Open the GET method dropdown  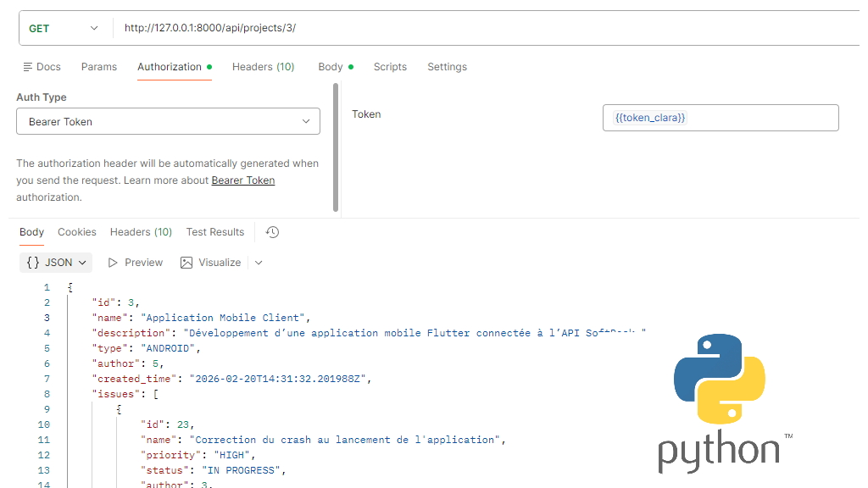64,28
